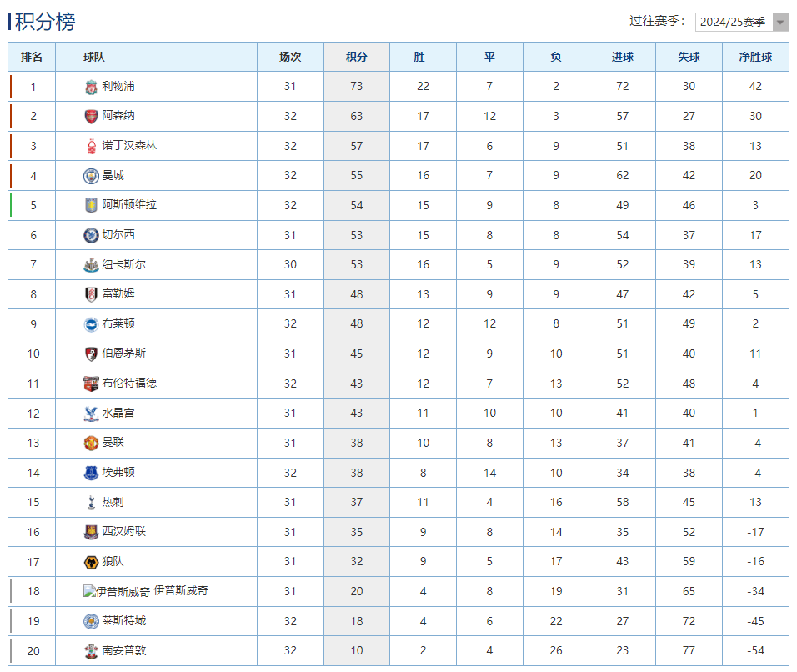Screen dimensions: 797x672
Task: Click the broken 伊普斯威奇 logo image
Action: pos(117,592)
